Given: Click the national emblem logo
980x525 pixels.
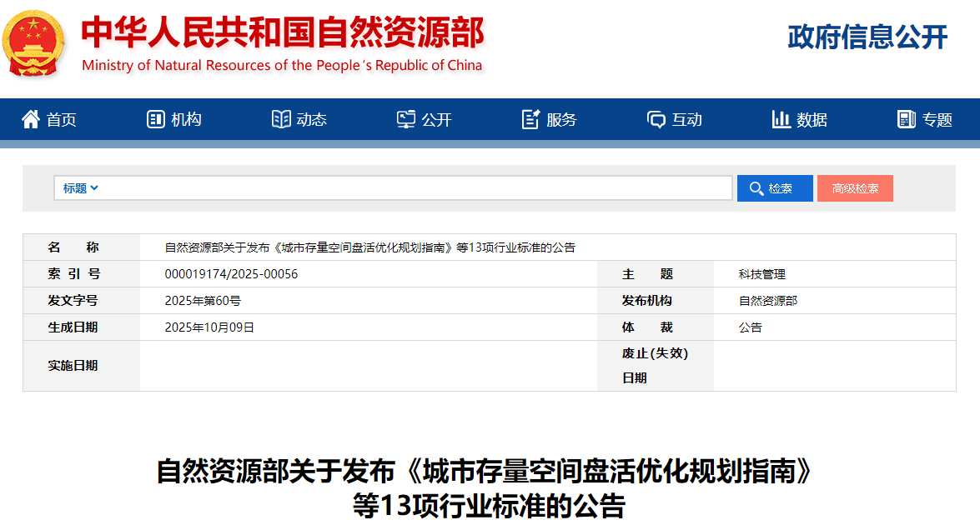Looking at the screenshot, I should coord(35,42).
